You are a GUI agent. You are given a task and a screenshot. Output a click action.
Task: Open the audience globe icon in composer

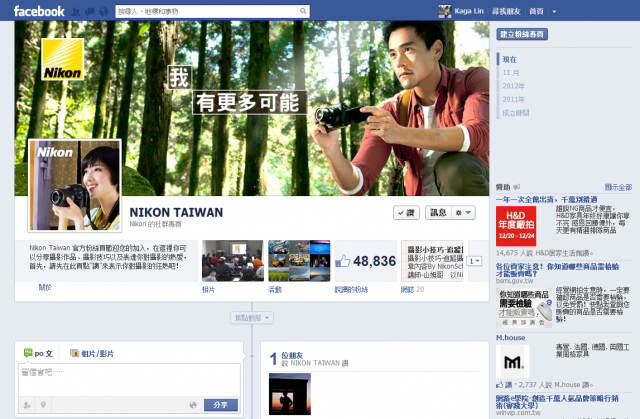193,405
